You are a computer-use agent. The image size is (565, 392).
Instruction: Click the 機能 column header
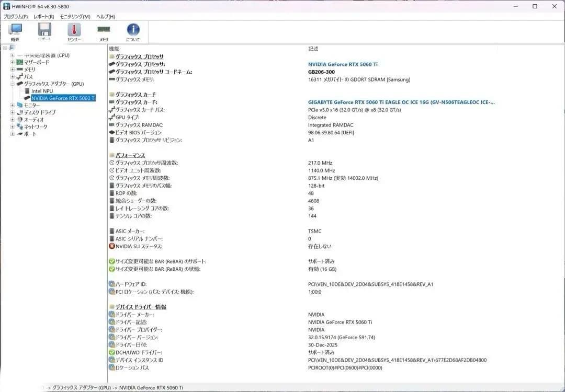point(114,49)
